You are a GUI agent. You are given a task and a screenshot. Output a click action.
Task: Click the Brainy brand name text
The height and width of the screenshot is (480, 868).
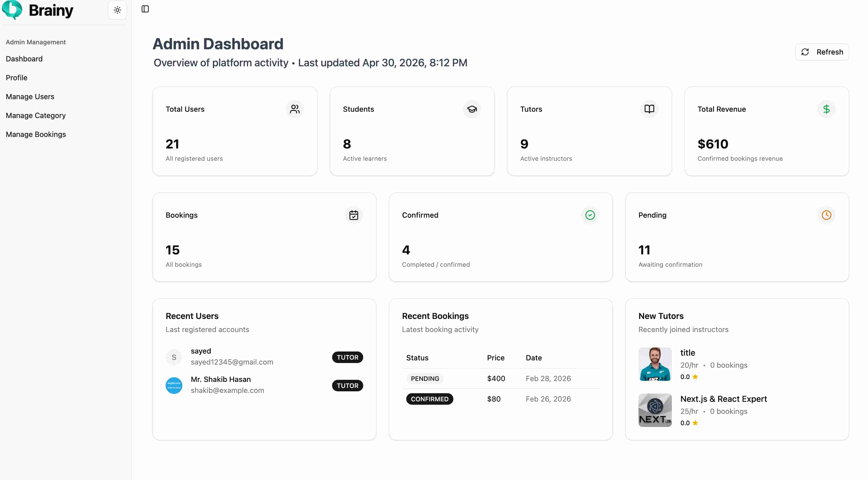51,10
